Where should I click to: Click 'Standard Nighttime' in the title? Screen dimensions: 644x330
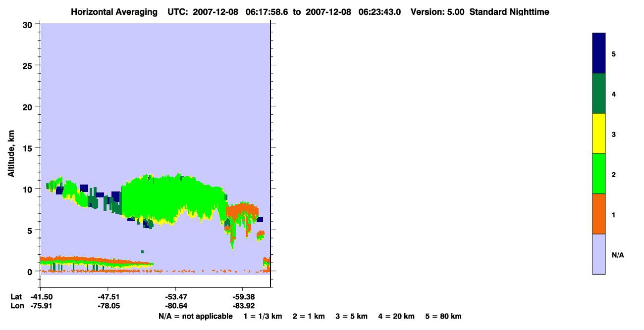tap(509, 12)
